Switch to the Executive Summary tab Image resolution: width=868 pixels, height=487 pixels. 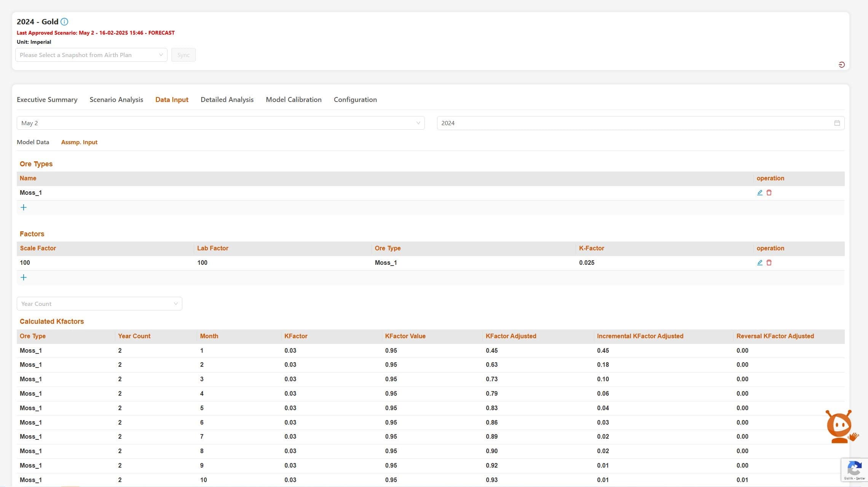point(47,100)
